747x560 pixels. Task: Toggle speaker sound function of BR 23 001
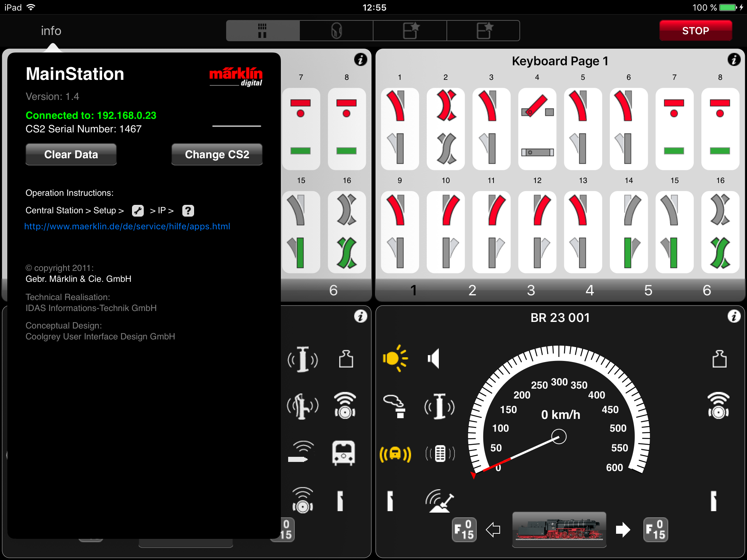[x=434, y=358]
